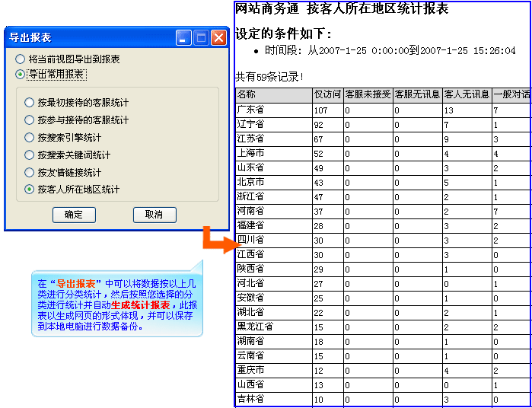Close the 导出报表 dialog
532x408 pixels.
(218, 37)
